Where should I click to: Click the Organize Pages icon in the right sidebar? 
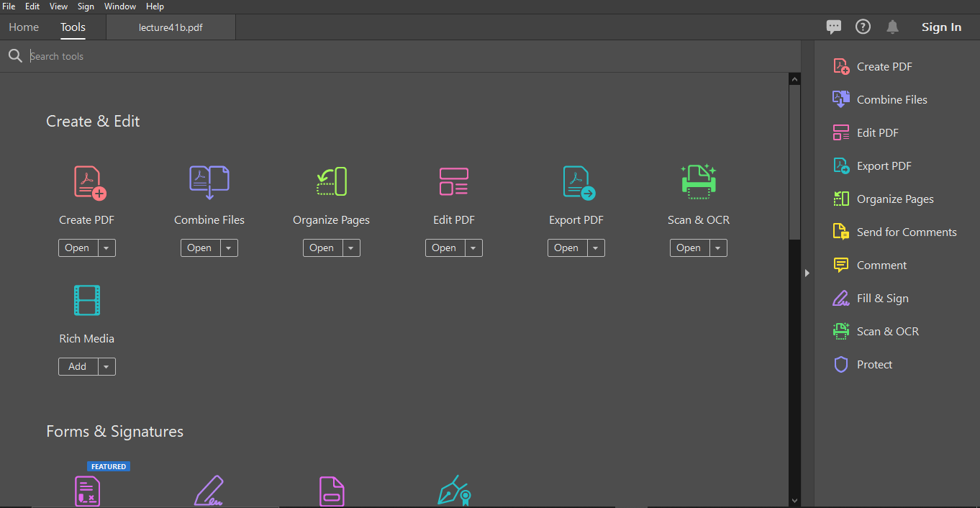[x=841, y=199]
